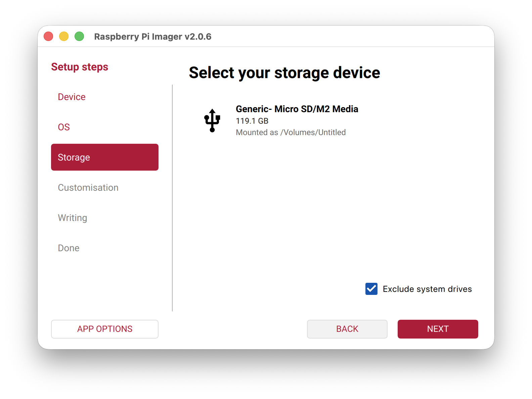Open the OS setup step
The width and height of the screenshot is (532, 399).
pos(64,127)
